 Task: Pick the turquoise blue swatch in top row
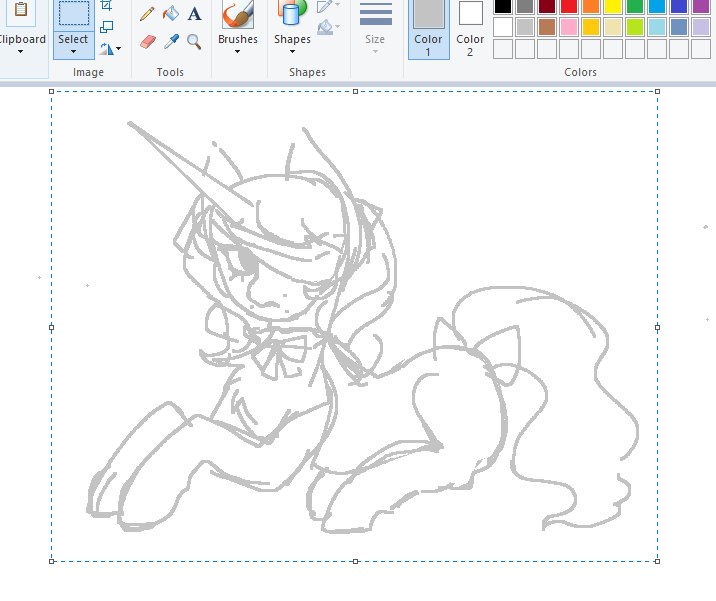657,6
